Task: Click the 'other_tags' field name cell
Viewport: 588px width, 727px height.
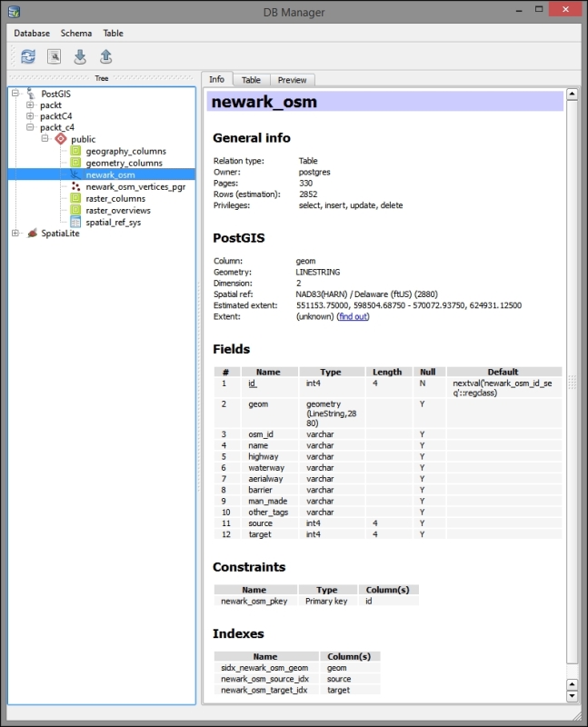Action: coord(268,512)
